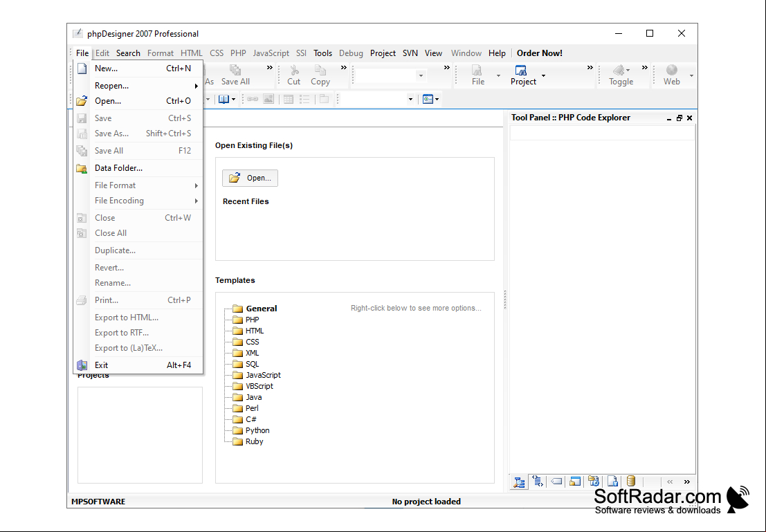Screen dimensions: 766x532
Task: Open the Project menu in the menu bar
Action: pos(383,53)
